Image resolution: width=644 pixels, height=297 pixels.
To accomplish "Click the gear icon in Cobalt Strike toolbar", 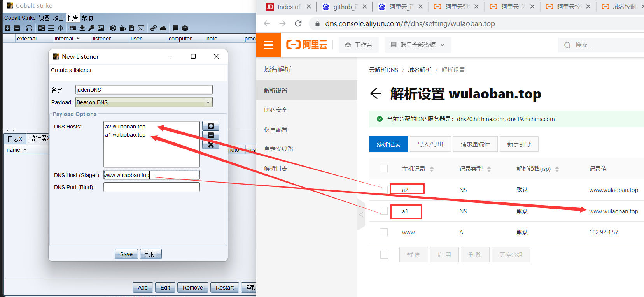I will tap(113, 28).
